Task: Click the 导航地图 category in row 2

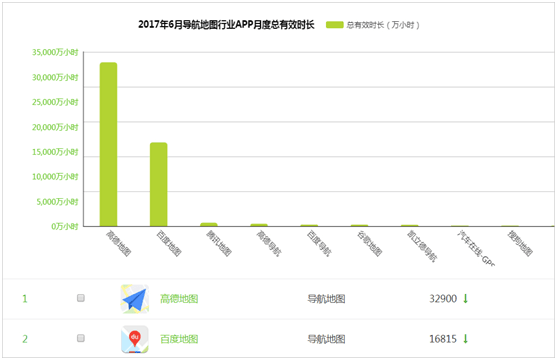Action: click(x=326, y=339)
